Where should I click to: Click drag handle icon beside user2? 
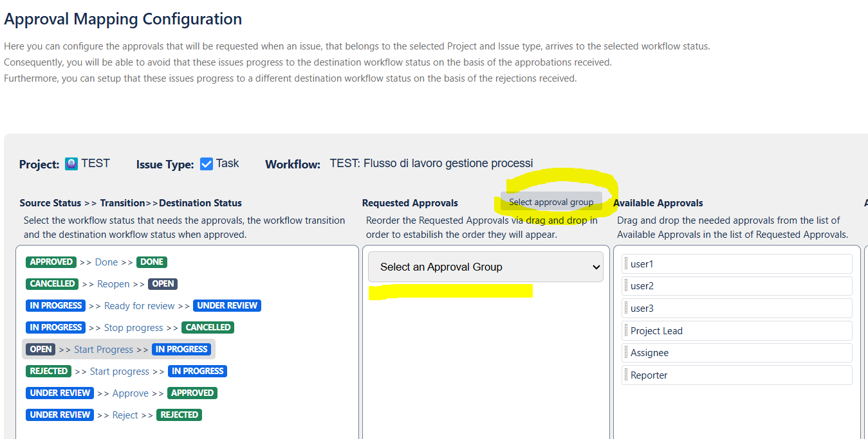pos(626,286)
